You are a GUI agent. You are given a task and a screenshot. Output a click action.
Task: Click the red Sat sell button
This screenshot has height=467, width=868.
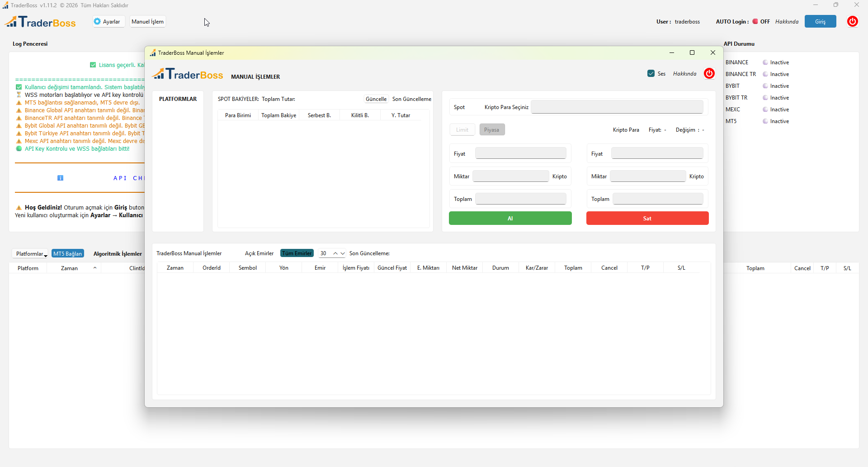click(x=647, y=218)
